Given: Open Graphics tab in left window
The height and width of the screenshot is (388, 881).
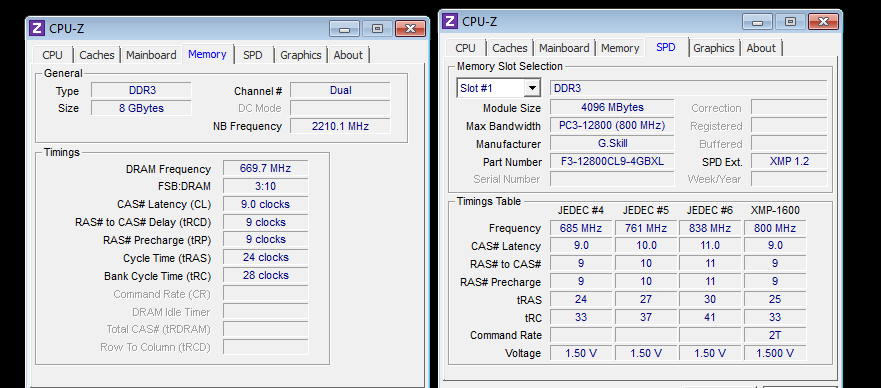Looking at the screenshot, I should tap(301, 55).
